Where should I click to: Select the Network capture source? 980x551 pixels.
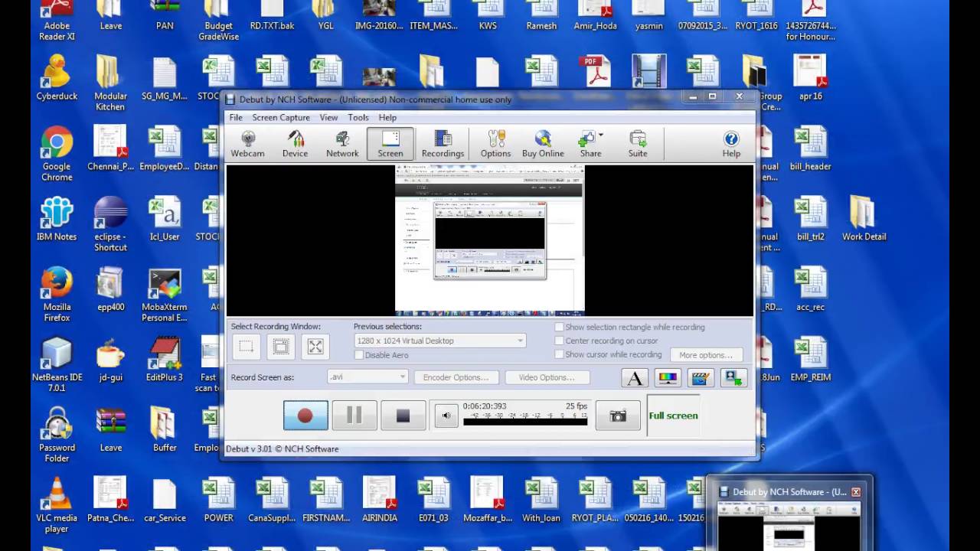pyautogui.click(x=342, y=144)
